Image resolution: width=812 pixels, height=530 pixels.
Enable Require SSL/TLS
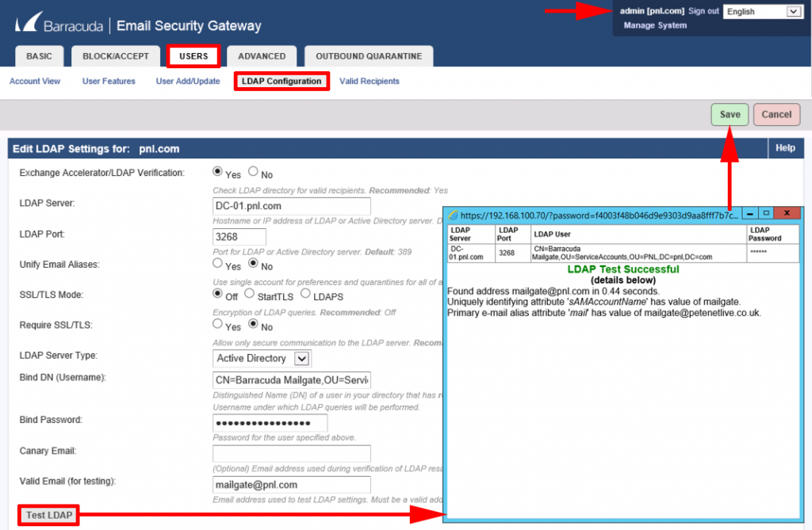coord(217,325)
